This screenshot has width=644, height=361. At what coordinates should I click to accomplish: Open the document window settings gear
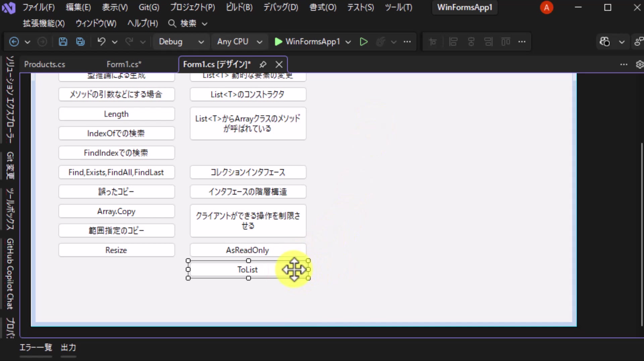point(640,64)
